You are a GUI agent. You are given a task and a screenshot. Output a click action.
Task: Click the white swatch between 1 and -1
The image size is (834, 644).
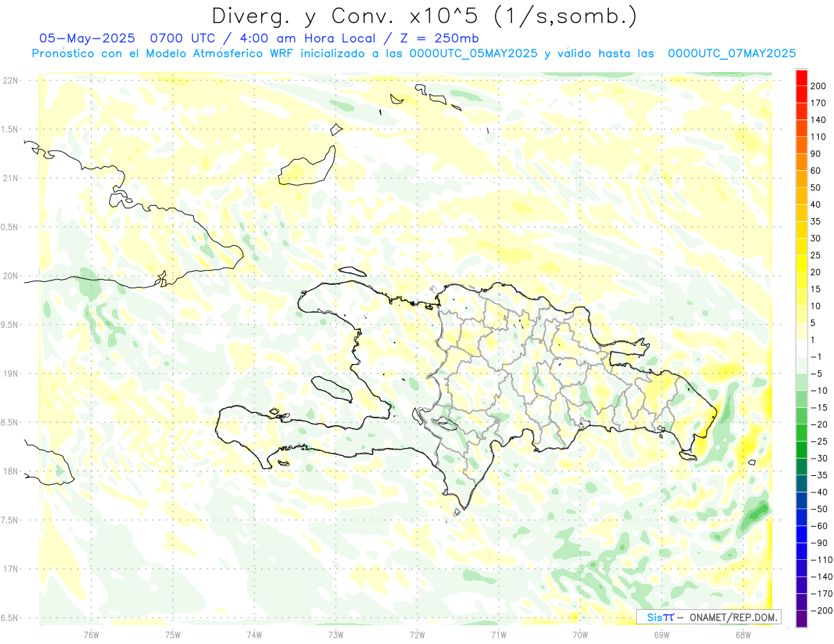tap(801, 348)
